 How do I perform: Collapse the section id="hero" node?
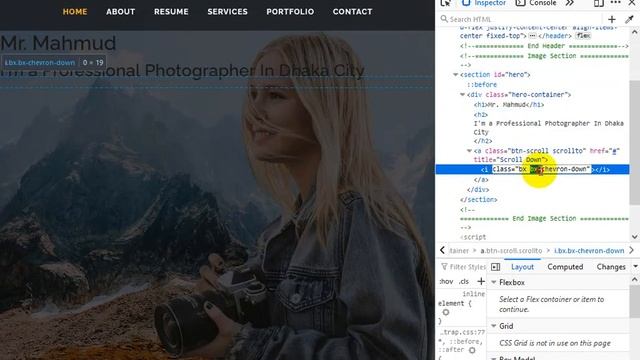click(456, 75)
